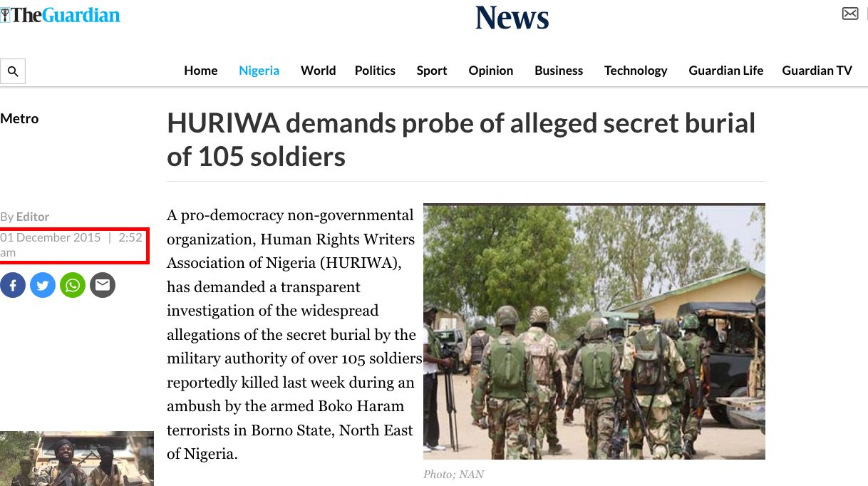
Task: Share article via WhatsApp icon
Action: (73, 286)
